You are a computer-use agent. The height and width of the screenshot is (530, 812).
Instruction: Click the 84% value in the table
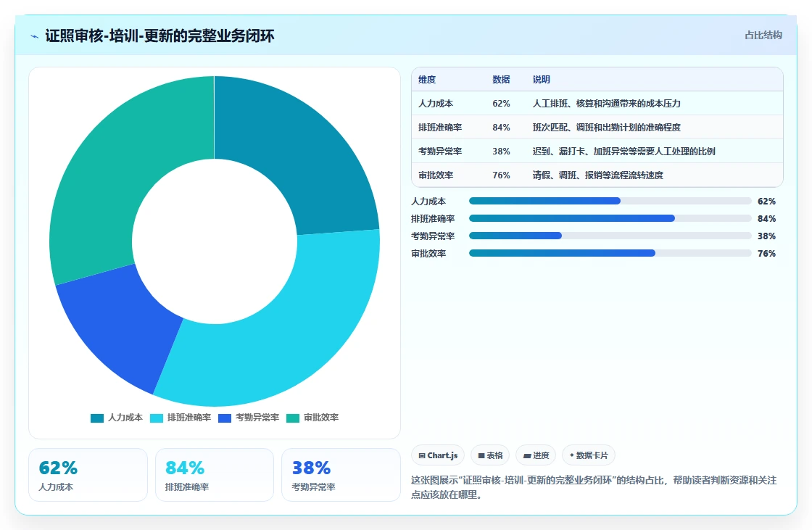pos(501,128)
